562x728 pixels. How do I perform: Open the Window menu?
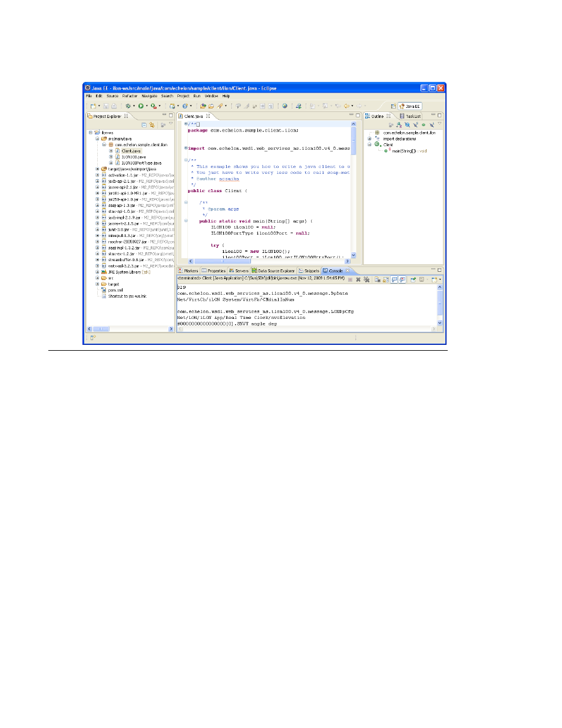pyautogui.click(x=211, y=95)
